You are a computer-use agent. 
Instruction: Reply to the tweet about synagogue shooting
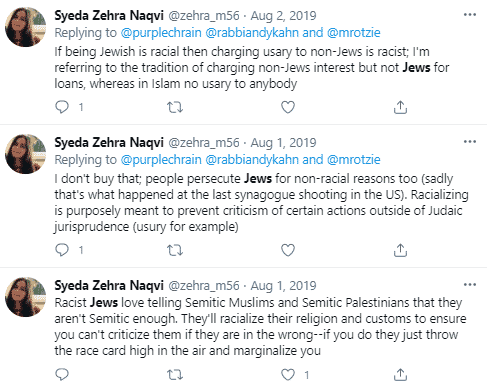click(62, 250)
